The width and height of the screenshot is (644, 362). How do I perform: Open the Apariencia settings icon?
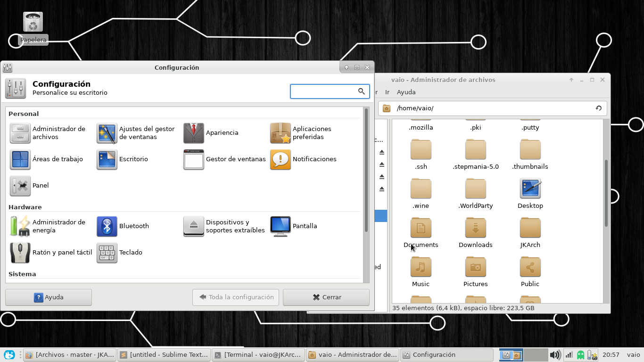[194, 133]
